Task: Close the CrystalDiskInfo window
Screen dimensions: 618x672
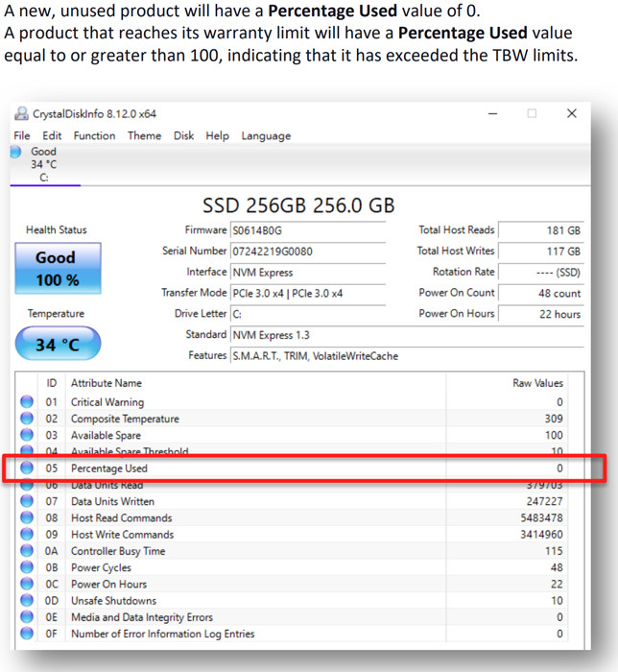Action: [x=572, y=113]
